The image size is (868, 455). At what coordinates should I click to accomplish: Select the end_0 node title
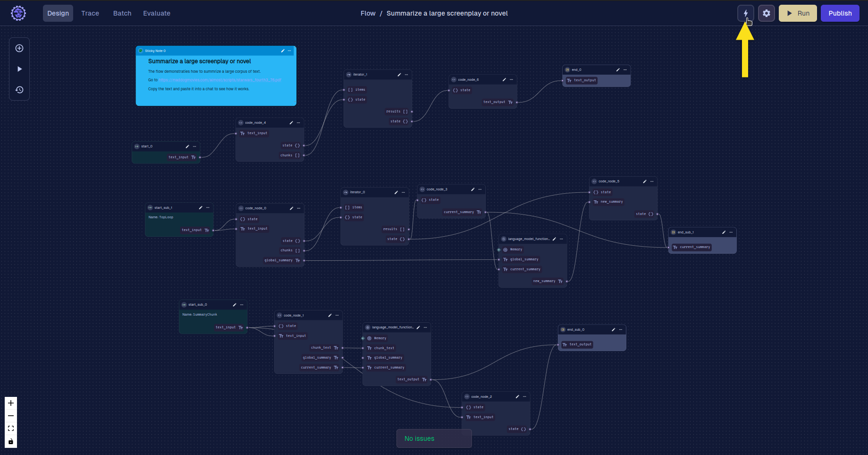[577, 70]
